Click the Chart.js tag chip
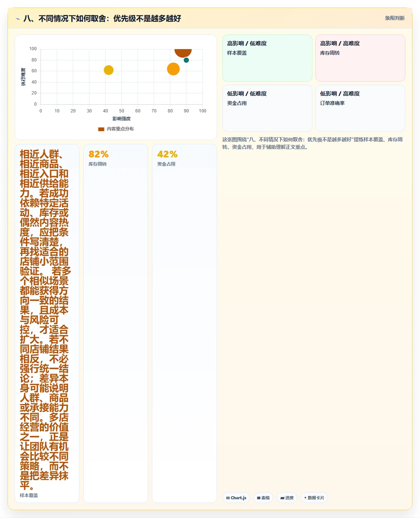The width and height of the screenshot is (420, 518). point(236,498)
